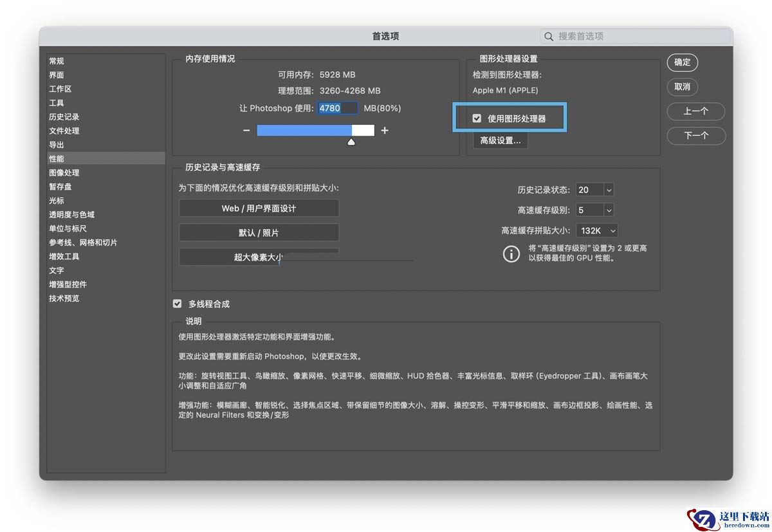
Task: Click the 历史记录状态 value 20 field
Action: [x=589, y=190]
